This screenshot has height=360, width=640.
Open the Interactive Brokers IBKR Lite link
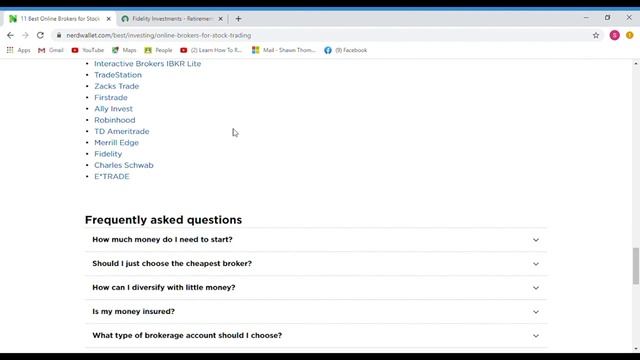tap(148, 64)
